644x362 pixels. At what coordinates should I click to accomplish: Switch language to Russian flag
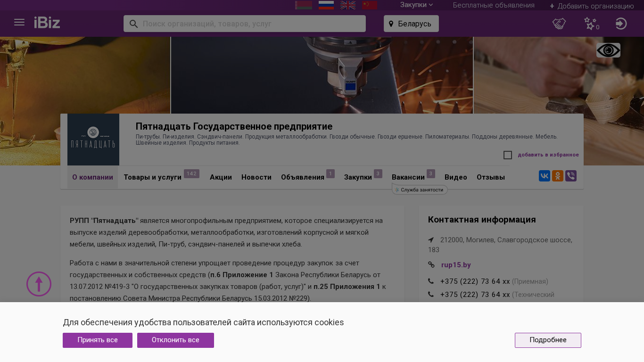point(326,5)
